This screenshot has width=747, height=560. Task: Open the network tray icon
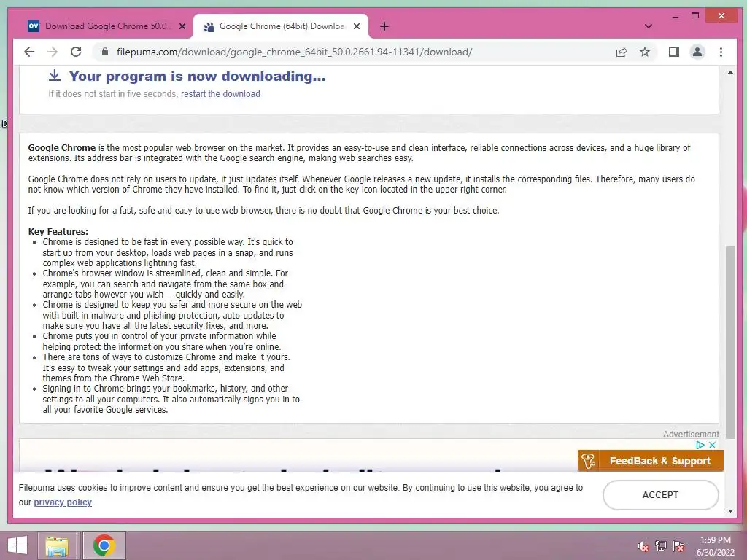[661, 546]
